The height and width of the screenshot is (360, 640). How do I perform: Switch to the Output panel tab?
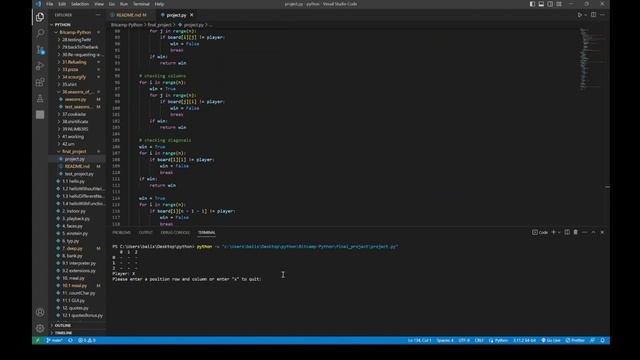(145, 233)
